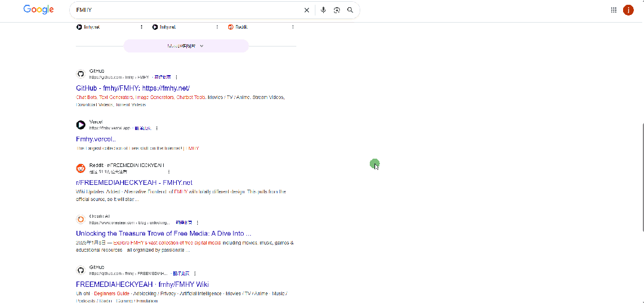Click the Google logo

[x=39, y=10]
